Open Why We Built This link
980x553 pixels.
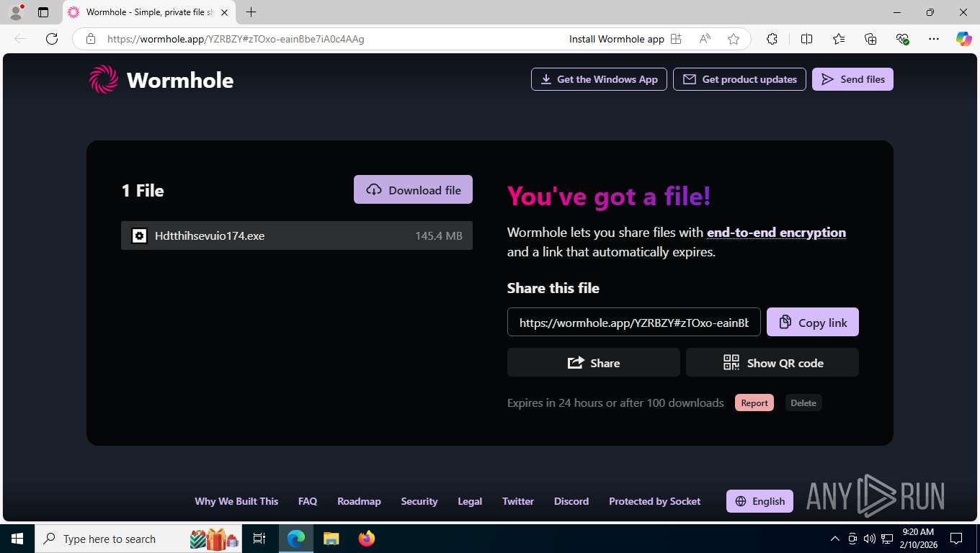coord(236,501)
